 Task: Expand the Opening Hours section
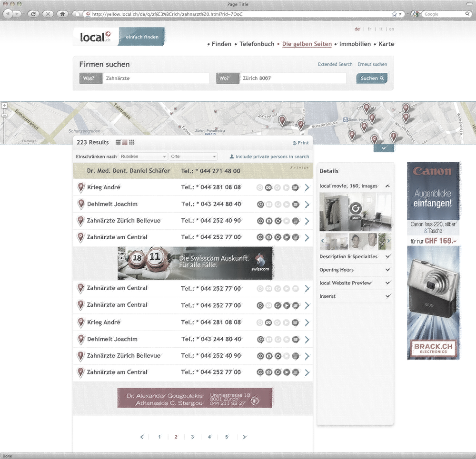pyautogui.click(x=387, y=270)
